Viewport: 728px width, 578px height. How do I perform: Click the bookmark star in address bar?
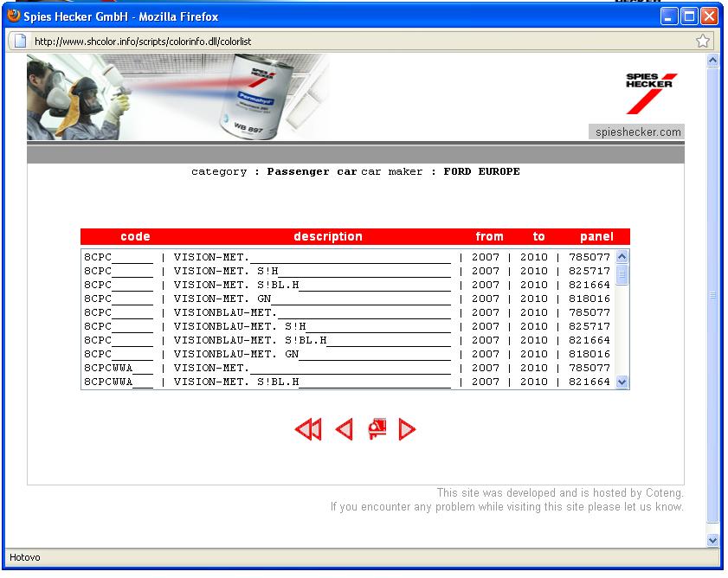703,41
